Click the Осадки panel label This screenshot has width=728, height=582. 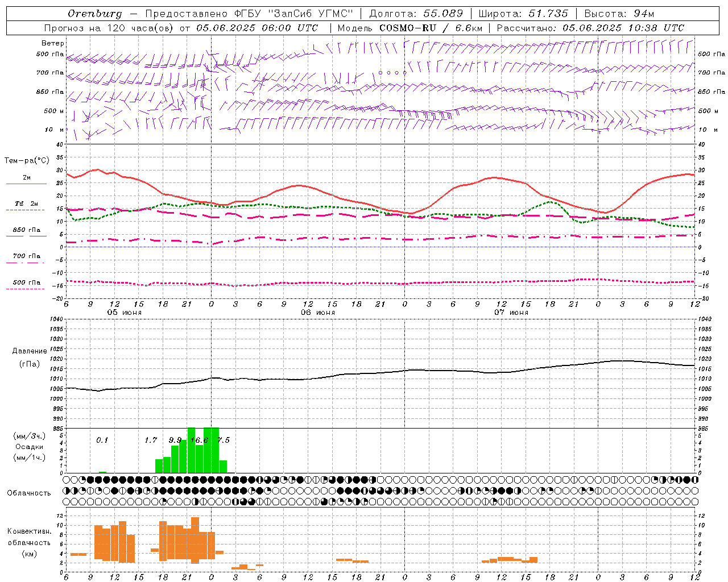click(x=30, y=447)
